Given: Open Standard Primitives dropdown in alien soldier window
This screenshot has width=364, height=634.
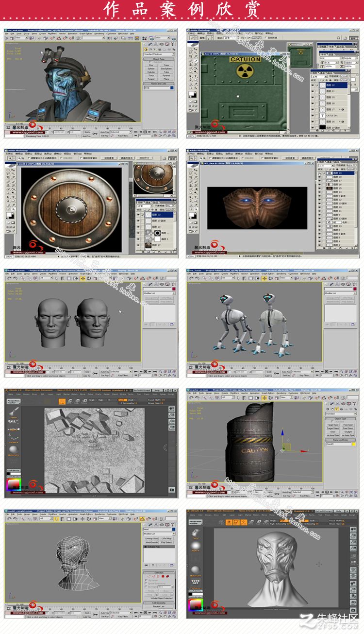Looking at the screenshot, I should click(159, 54).
